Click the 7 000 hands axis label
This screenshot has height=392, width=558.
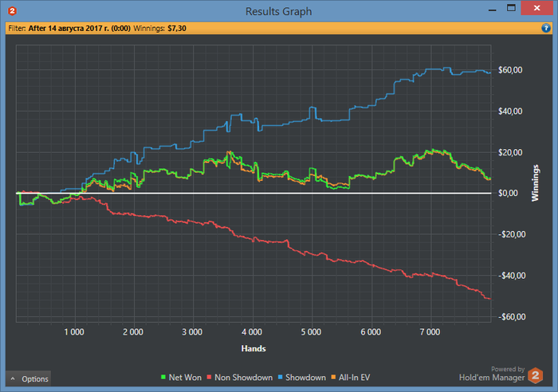[x=430, y=332]
